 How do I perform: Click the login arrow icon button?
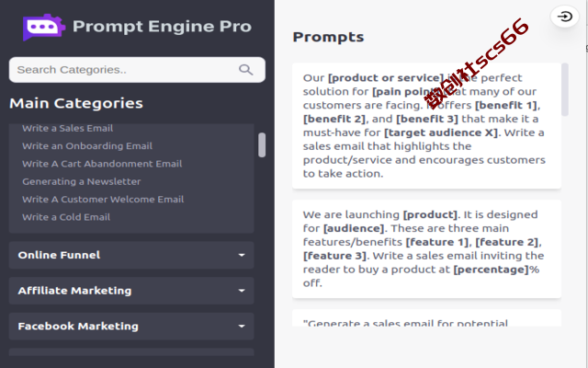564,17
